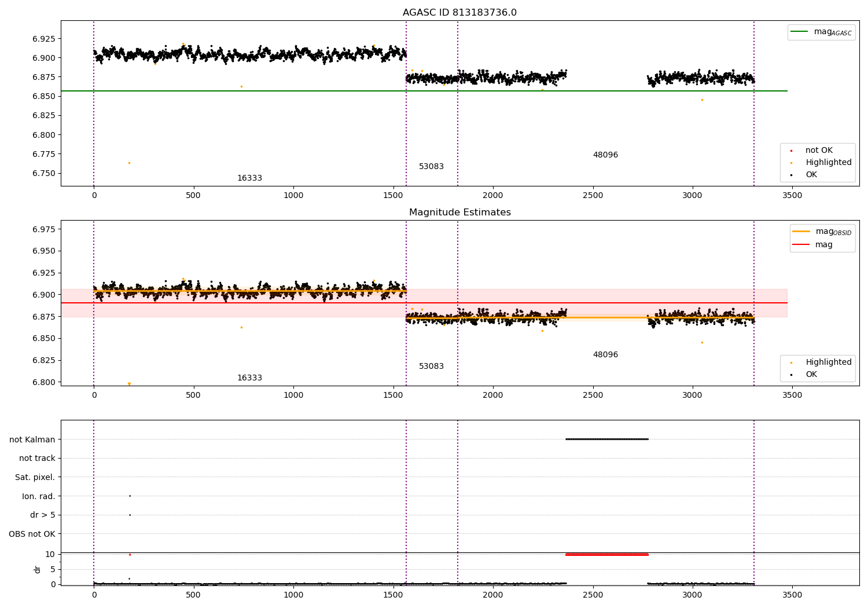This screenshot has width=868, height=608.
Task: Click the "dr" y-axis label
Action: [x=38, y=569]
